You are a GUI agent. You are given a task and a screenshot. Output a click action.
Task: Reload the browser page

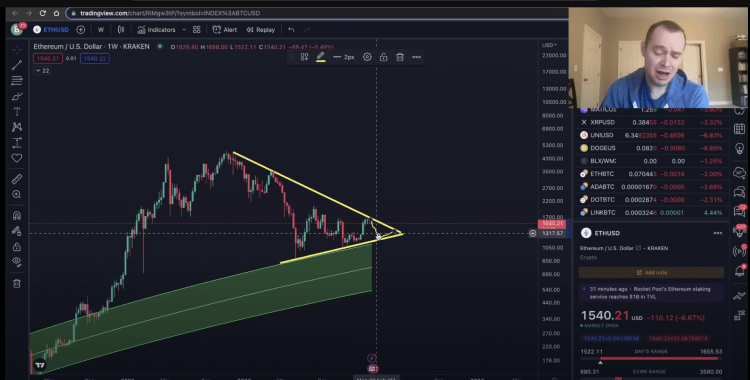point(43,13)
